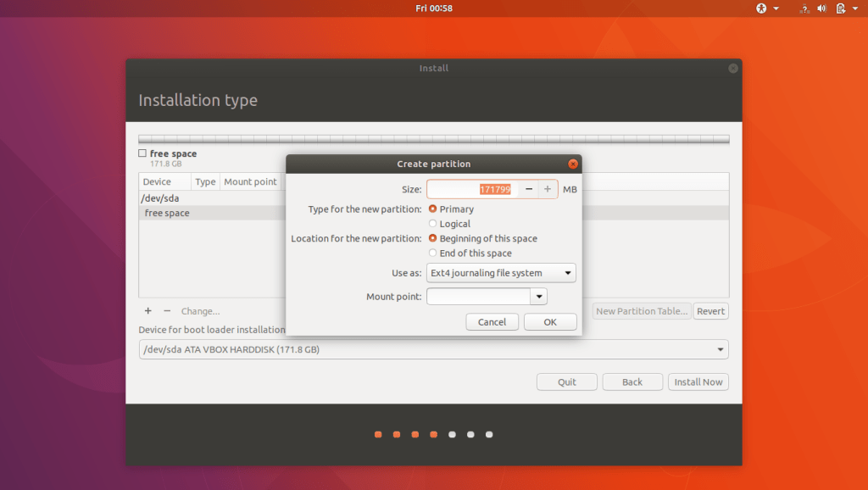Expand the Mount point dropdown arrow
Viewport: 868px width, 490px height.
(x=538, y=297)
